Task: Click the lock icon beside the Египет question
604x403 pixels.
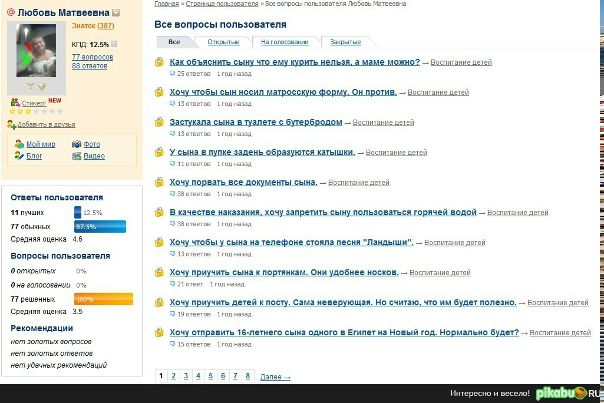Action: tap(159, 332)
